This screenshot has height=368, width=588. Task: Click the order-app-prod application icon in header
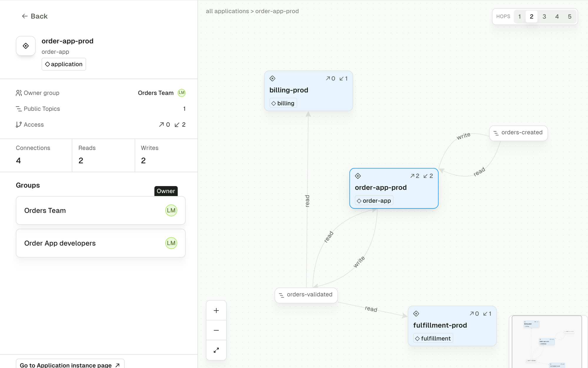pyautogui.click(x=26, y=46)
